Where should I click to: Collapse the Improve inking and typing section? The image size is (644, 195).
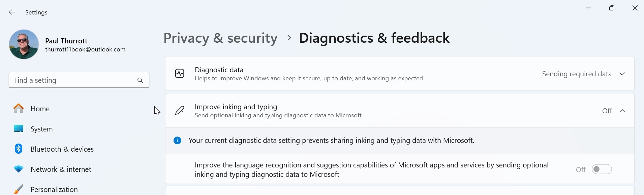pos(622,111)
